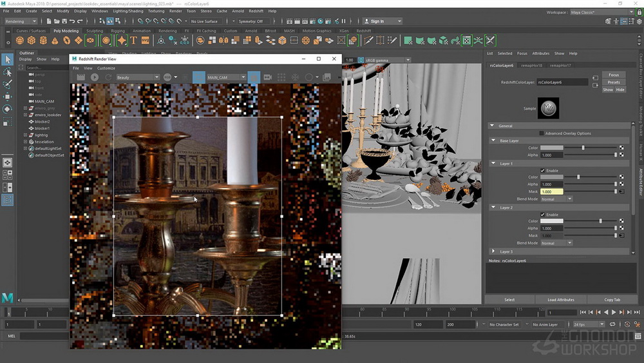Open the remapHsv18 attribute tab
This screenshot has height=363, width=644.
click(x=531, y=65)
